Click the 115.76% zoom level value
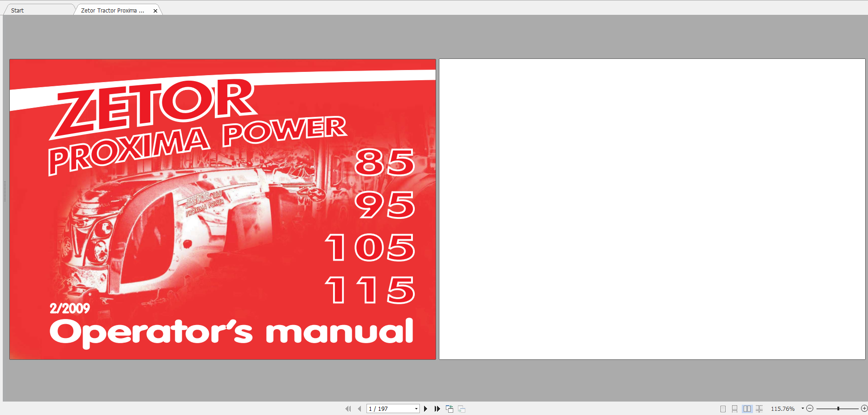The width and height of the screenshot is (868, 415). pos(783,409)
